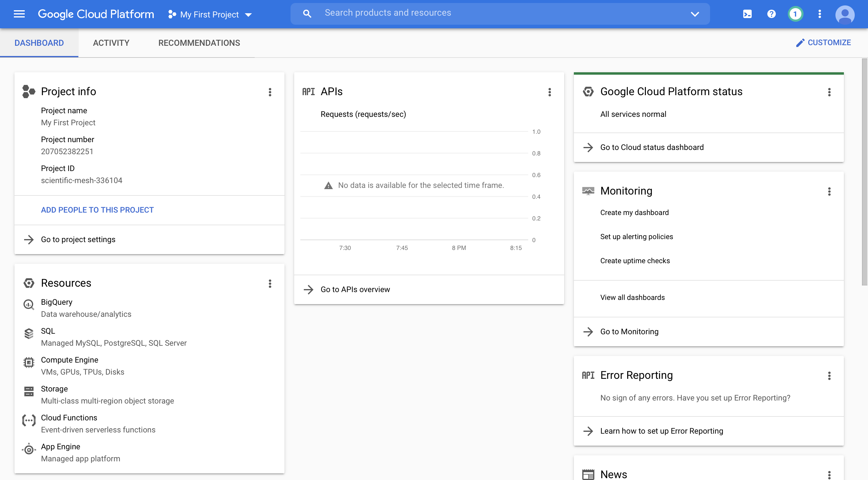The height and width of the screenshot is (480, 868).
Task: Open the Help question mark icon
Action: click(771, 14)
